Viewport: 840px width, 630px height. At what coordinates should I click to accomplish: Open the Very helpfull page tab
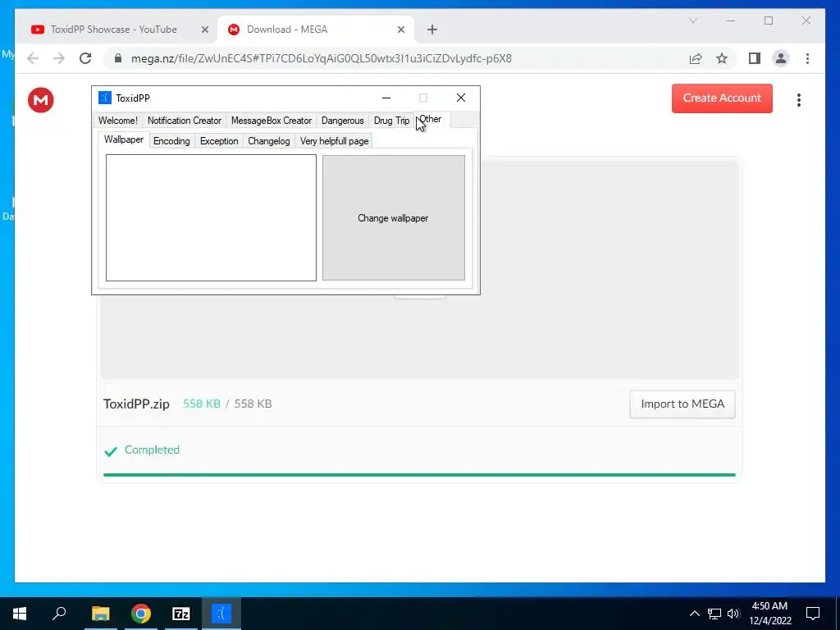click(x=335, y=141)
